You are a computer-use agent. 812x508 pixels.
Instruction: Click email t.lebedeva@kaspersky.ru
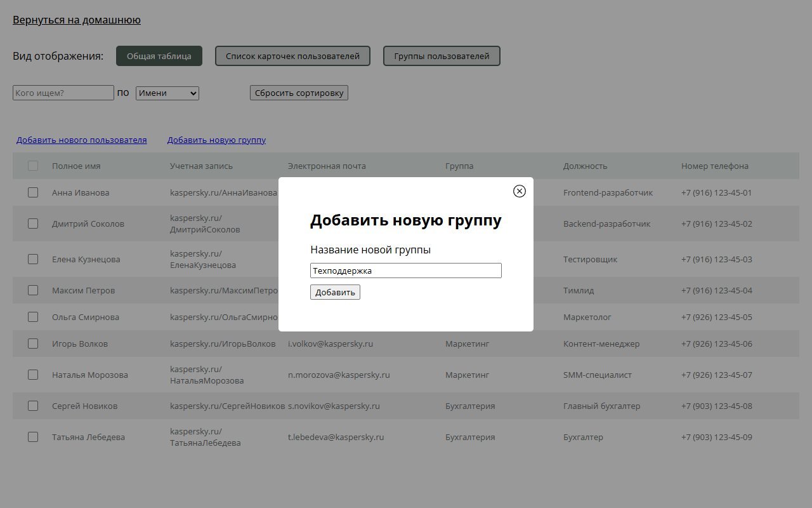pos(336,437)
